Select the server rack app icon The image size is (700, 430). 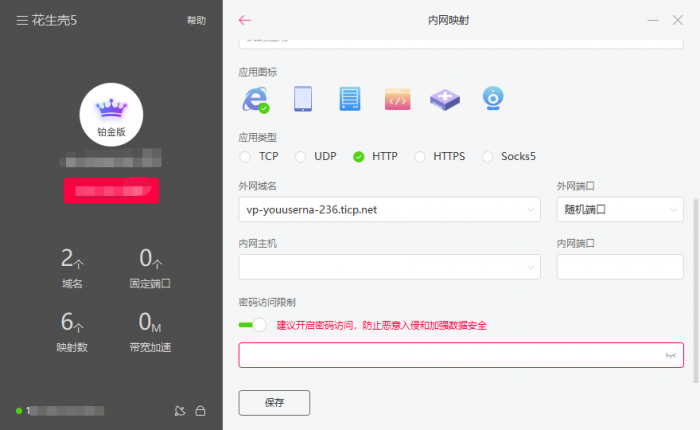click(350, 99)
